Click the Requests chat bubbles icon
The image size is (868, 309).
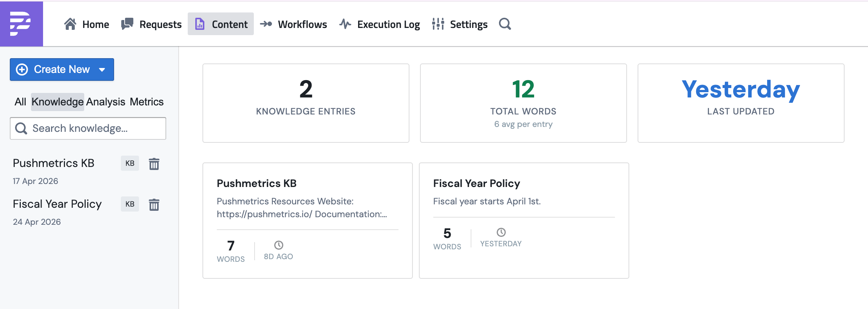127,24
